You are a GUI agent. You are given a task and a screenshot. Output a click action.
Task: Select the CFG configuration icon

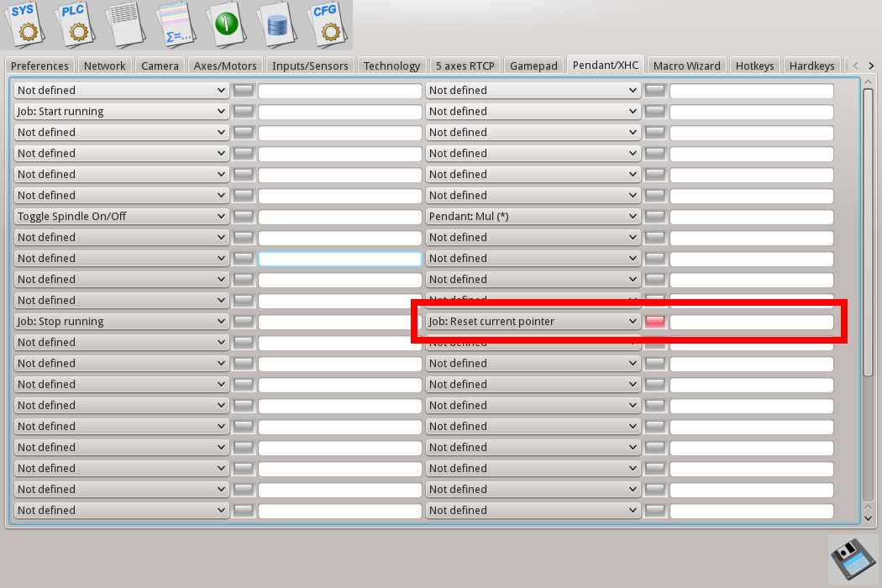324,24
